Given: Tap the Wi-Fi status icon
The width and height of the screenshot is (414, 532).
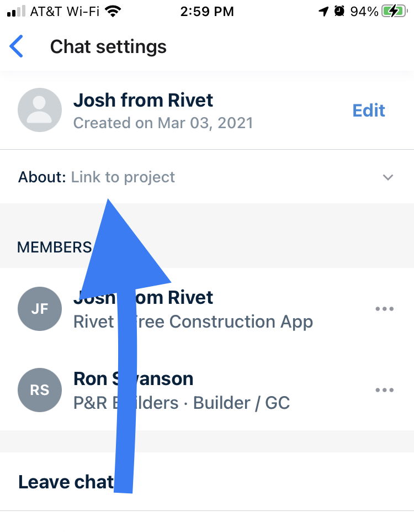Looking at the screenshot, I should [113, 11].
